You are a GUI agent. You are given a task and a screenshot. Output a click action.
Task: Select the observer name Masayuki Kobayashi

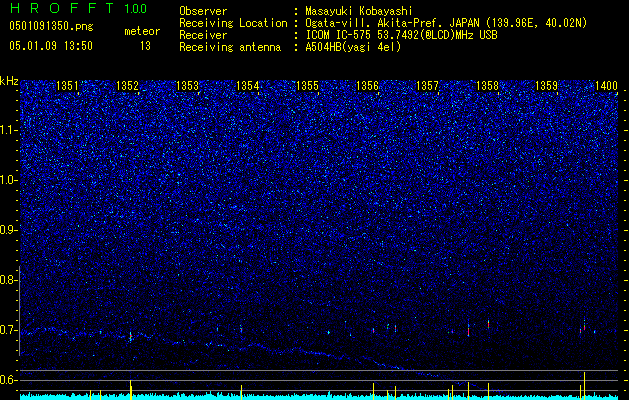tap(359, 11)
